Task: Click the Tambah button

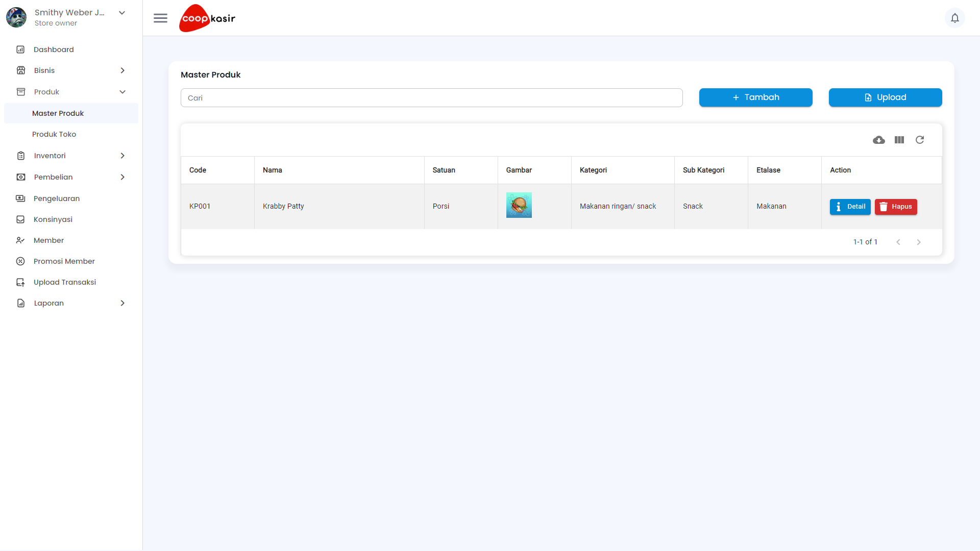Action: click(x=755, y=97)
